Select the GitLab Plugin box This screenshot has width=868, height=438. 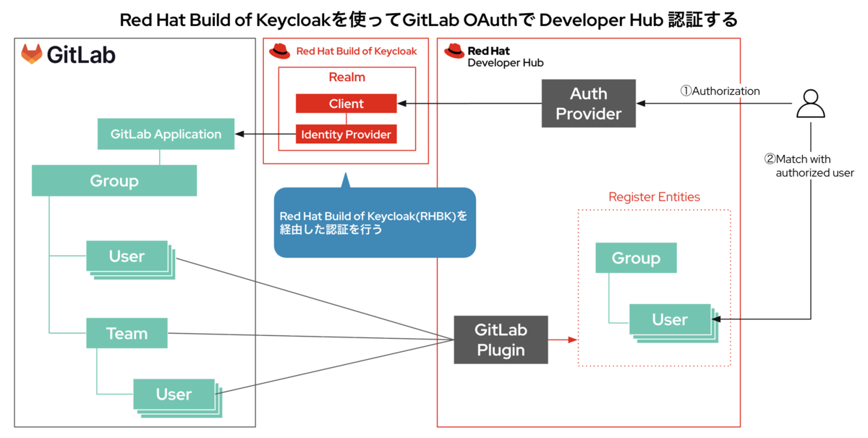(x=501, y=340)
